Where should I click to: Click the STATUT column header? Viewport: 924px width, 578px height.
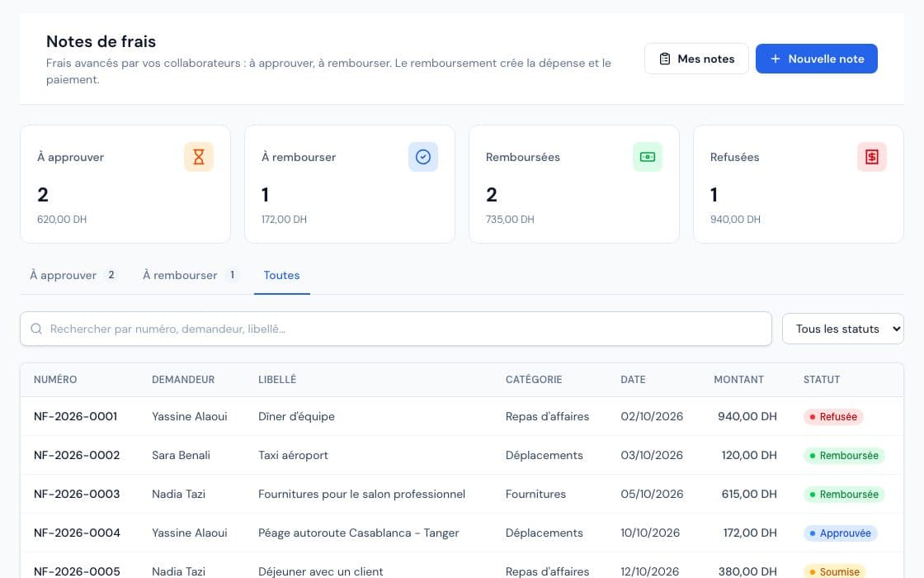(822, 380)
